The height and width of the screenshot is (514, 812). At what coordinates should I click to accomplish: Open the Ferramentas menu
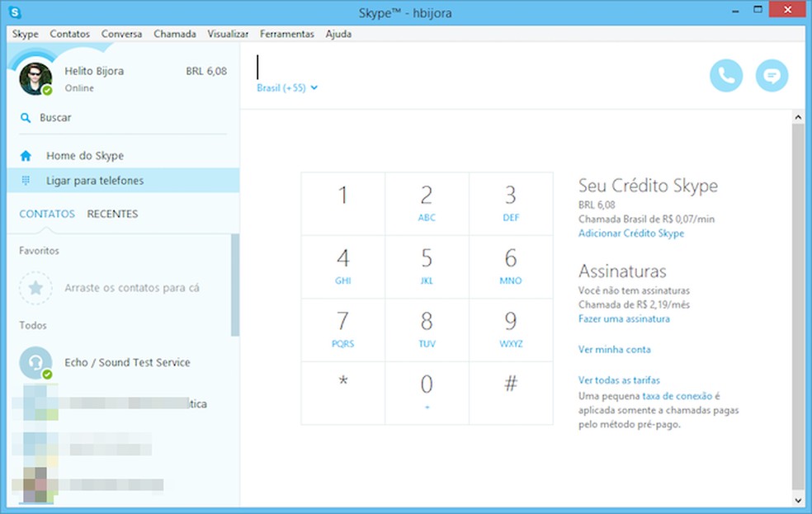(x=286, y=34)
